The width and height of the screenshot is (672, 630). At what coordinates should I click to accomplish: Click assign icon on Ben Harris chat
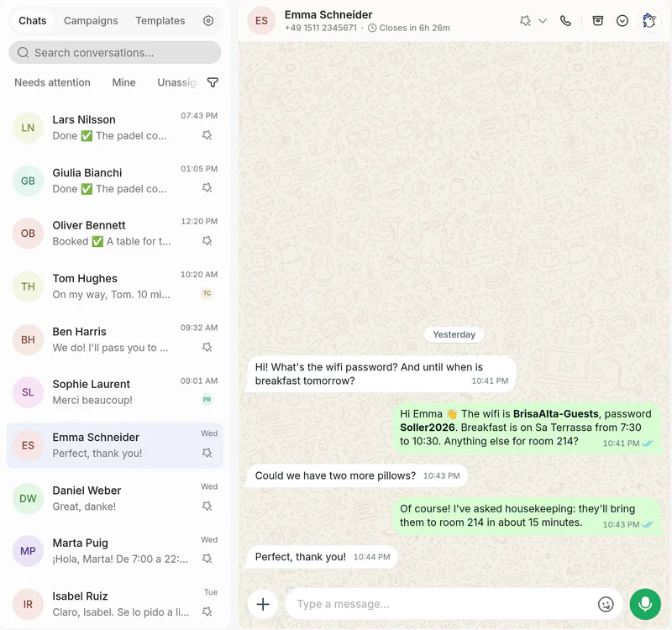(x=207, y=347)
